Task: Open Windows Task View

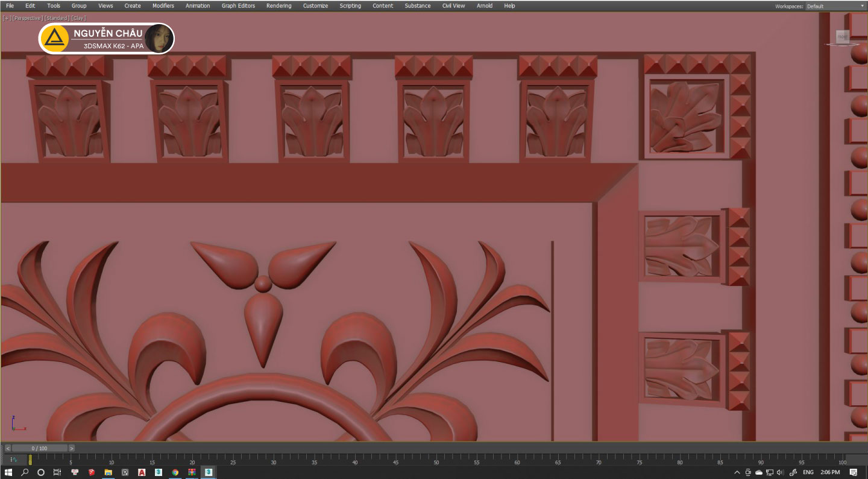Action: tap(57, 472)
